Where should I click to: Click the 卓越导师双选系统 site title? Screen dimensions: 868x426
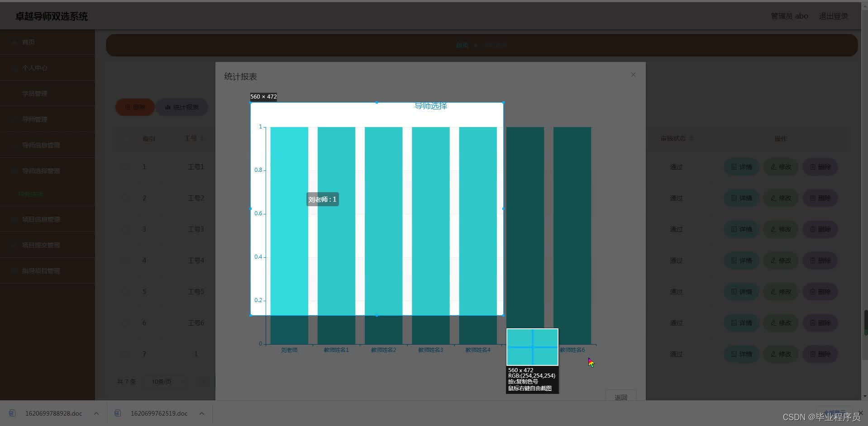click(52, 16)
